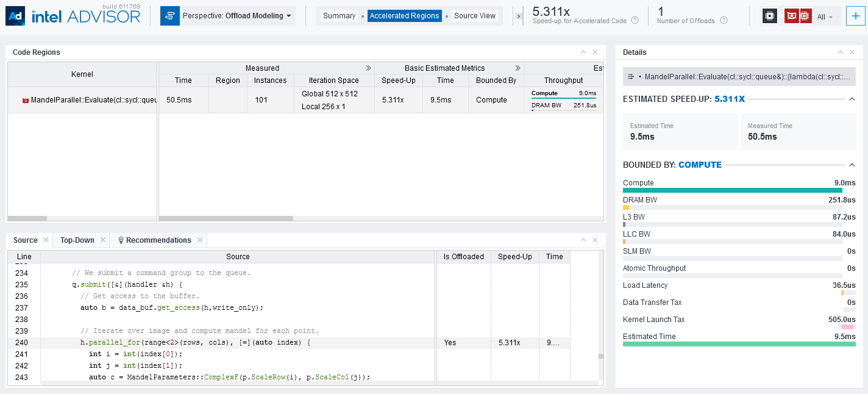Click the dark CPU chip filter icon

click(770, 16)
